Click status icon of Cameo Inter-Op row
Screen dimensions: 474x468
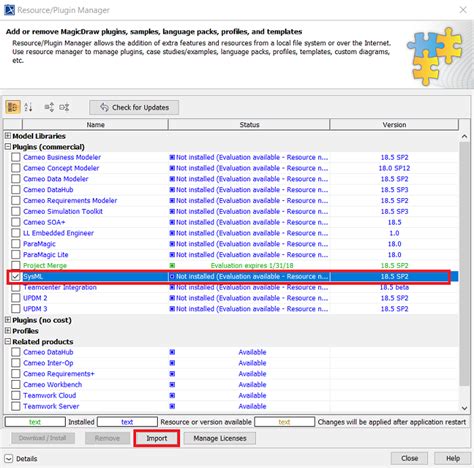pyautogui.click(x=172, y=363)
